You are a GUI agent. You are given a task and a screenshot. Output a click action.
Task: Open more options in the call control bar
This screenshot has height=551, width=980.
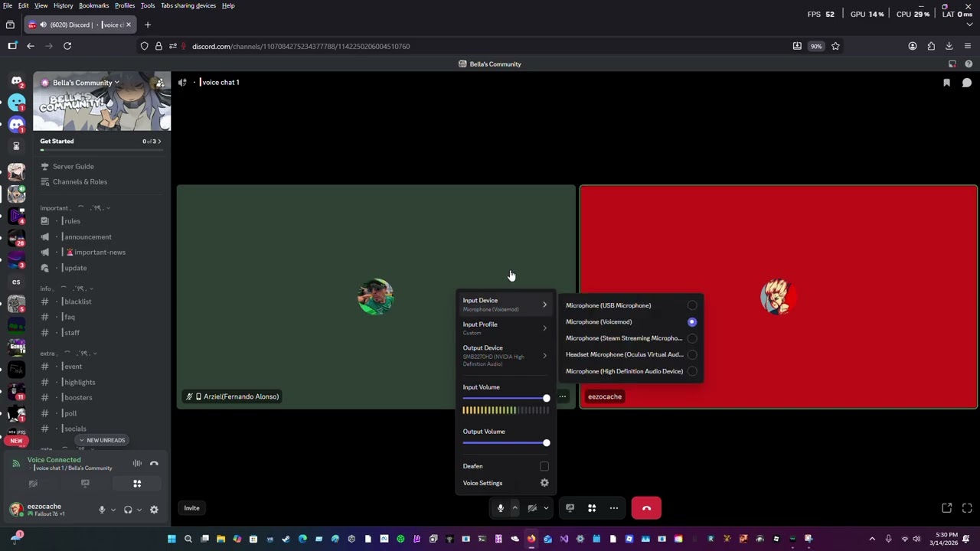pos(614,508)
